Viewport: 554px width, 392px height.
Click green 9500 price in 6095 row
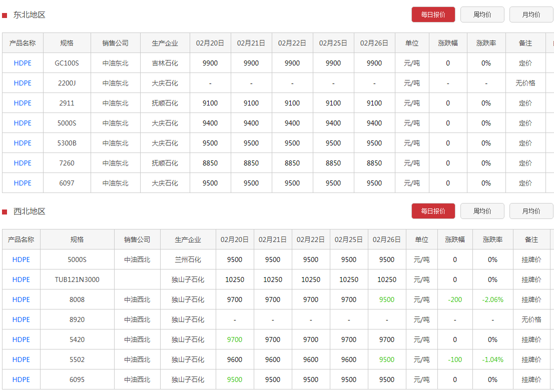click(x=235, y=379)
